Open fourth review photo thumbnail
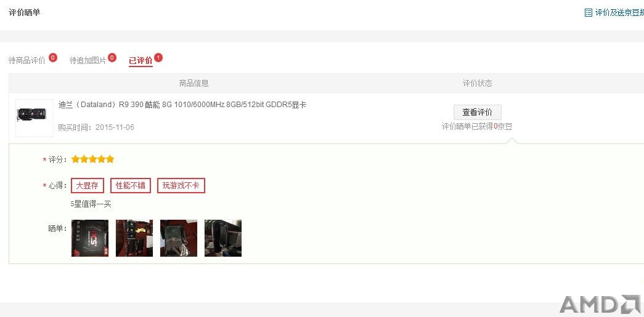Viewport: 644px width, 317px height. 223,238
